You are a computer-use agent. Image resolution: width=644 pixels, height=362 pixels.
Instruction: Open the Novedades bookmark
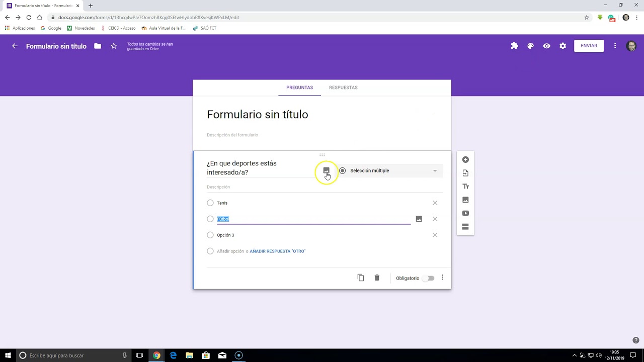80,28
